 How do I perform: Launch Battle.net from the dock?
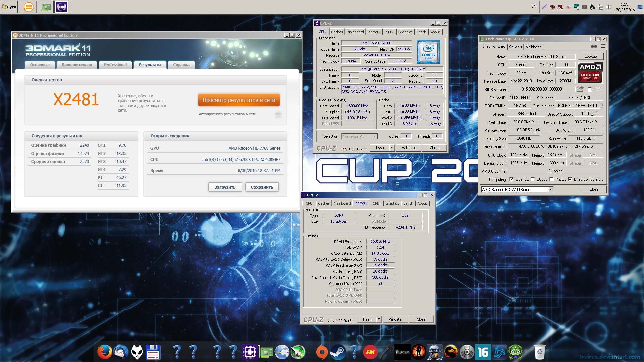point(499,352)
